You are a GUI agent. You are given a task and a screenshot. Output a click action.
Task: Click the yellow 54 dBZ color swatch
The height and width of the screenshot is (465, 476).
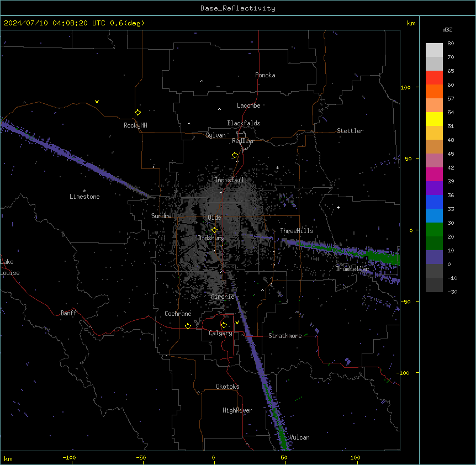(434, 119)
